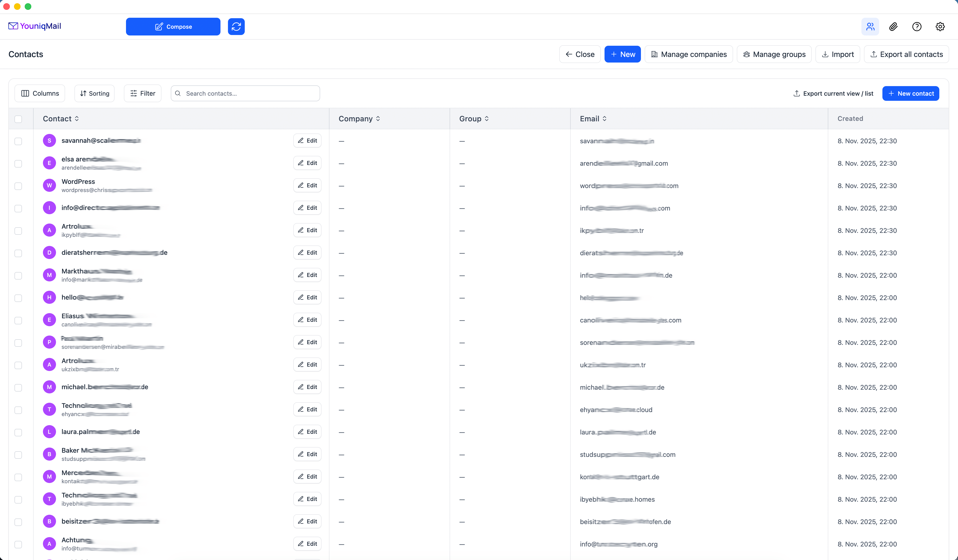Open the help question mark icon
This screenshot has height=560, width=958.
(x=916, y=27)
